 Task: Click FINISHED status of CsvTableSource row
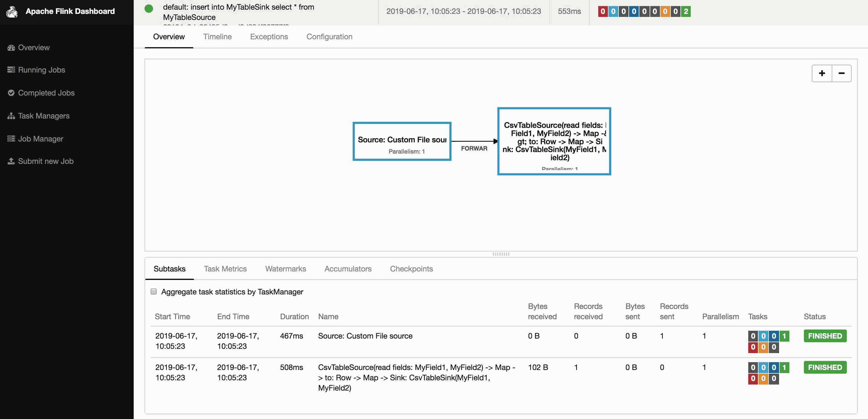tap(825, 367)
